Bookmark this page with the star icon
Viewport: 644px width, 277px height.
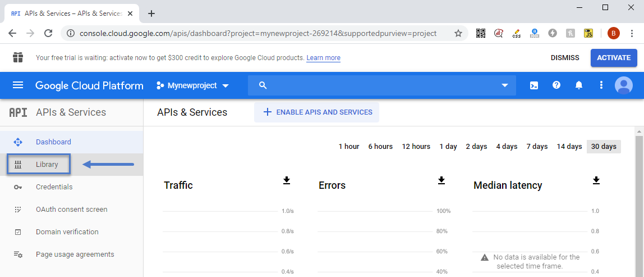[x=458, y=33]
